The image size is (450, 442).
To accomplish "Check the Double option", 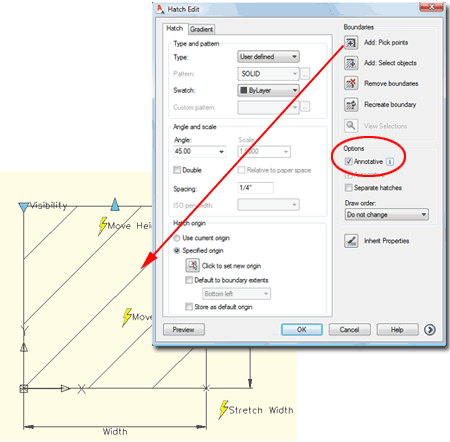I will pyautogui.click(x=177, y=170).
